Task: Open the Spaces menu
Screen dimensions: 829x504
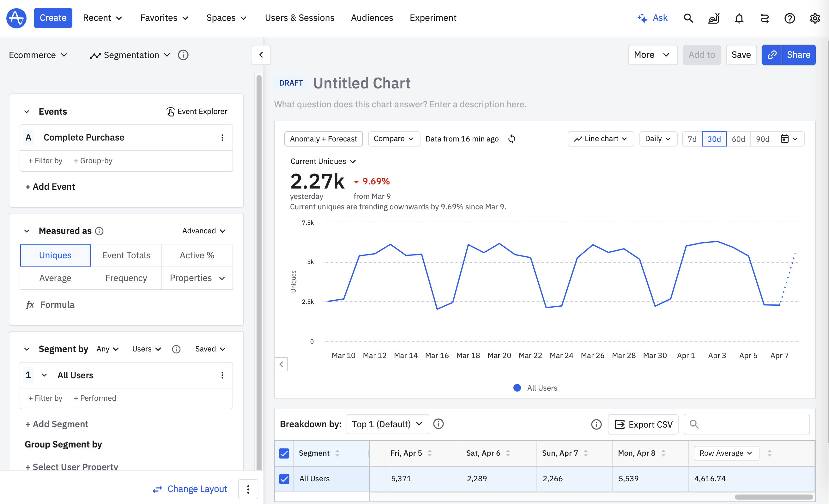Action: pyautogui.click(x=226, y=18)
